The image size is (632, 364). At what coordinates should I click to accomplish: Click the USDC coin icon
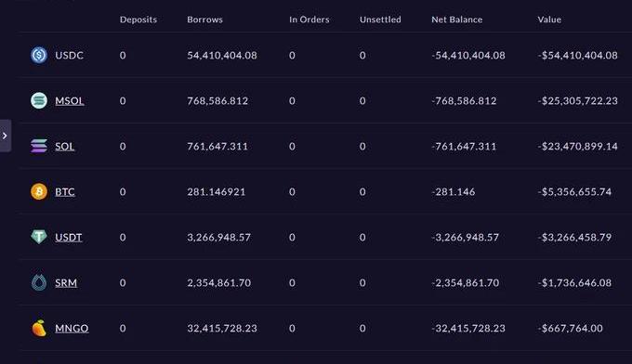click(39, 55)
